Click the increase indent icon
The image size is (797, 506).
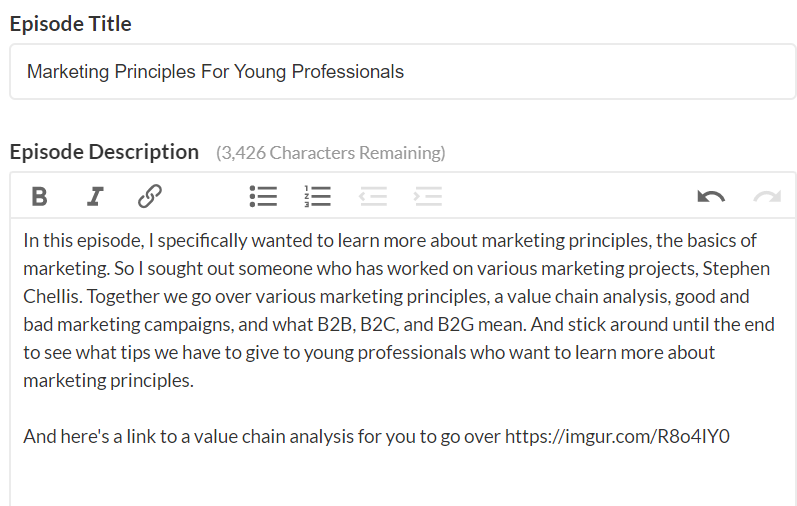428,196
